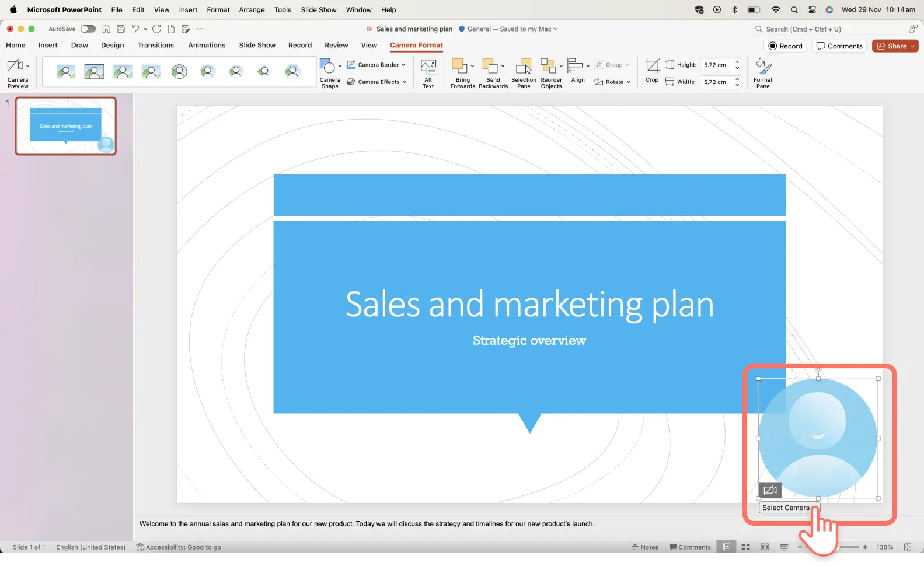
Task: Expand the Send Backwards dropdown arrow
Action: pyautogui.click(x=503, y=66)
